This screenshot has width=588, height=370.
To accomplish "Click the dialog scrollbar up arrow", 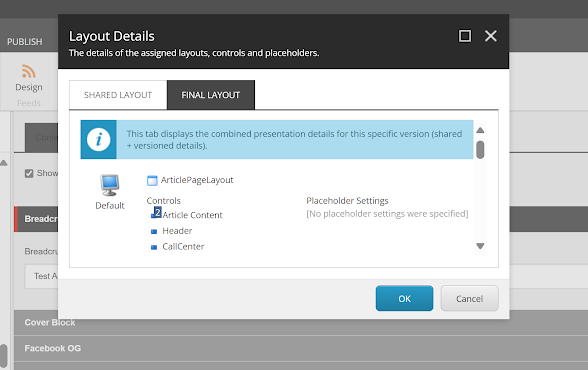I will tap(480, 130).
